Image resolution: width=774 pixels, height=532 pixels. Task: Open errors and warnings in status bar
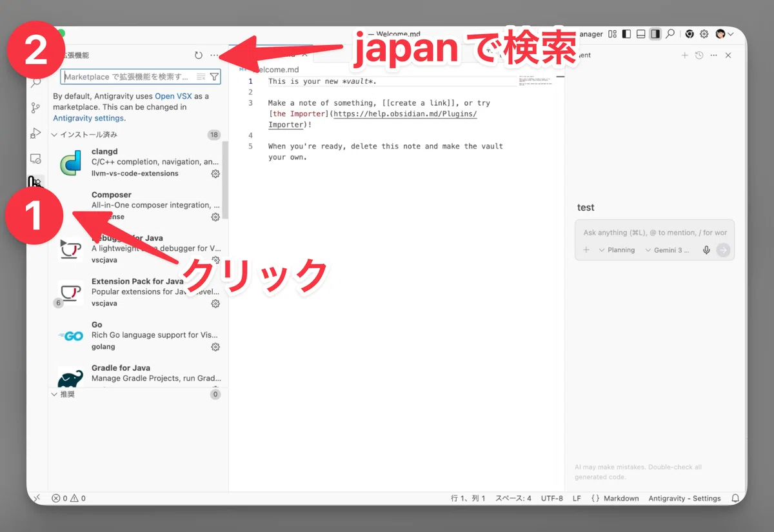[x=68, y=498]
